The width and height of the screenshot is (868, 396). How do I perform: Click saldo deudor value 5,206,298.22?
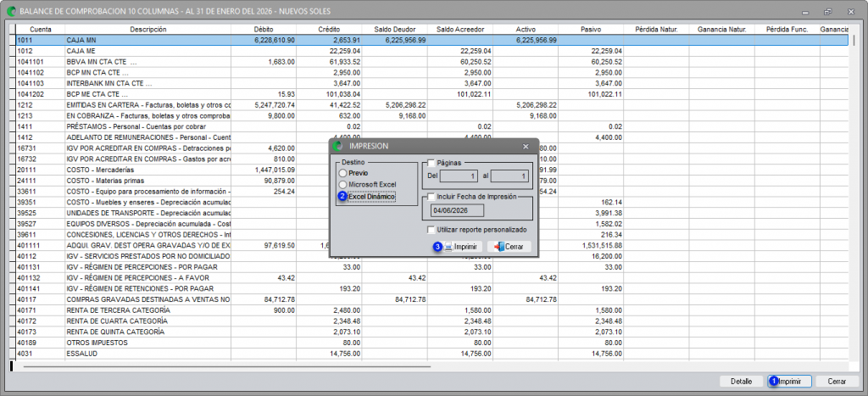tap(406, 105)
